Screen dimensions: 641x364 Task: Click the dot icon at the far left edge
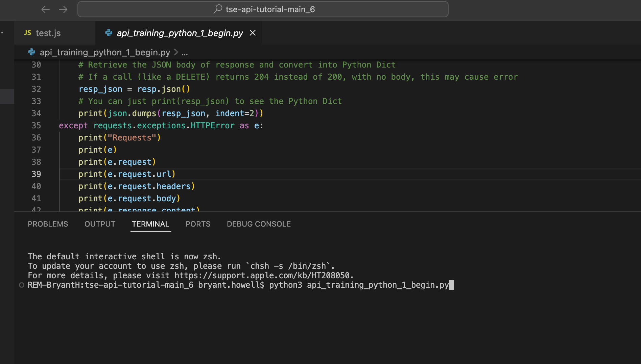tap(2, 32)
